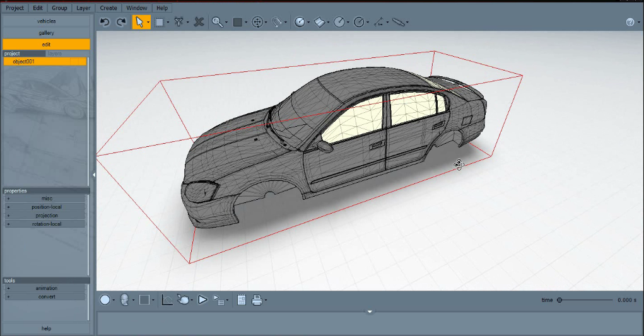Expand bottom panel with down arrow handle
The image size is (644, 336).
pos(370,312)
